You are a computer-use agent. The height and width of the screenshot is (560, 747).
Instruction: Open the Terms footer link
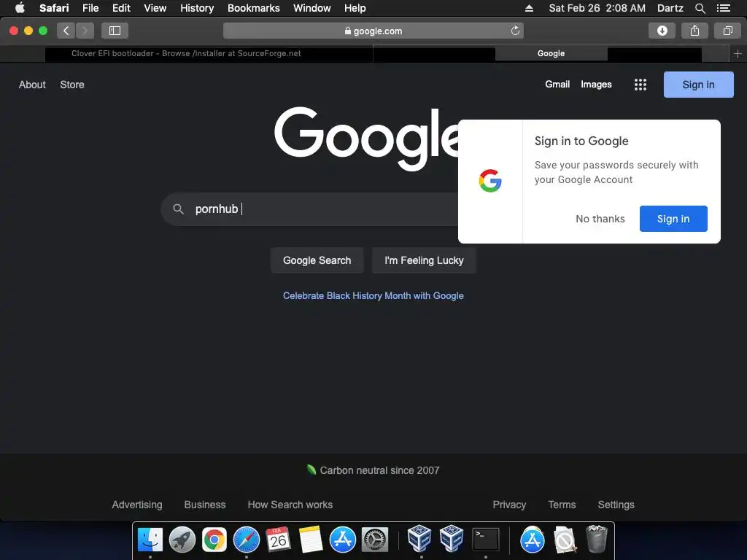coord(562,505)
